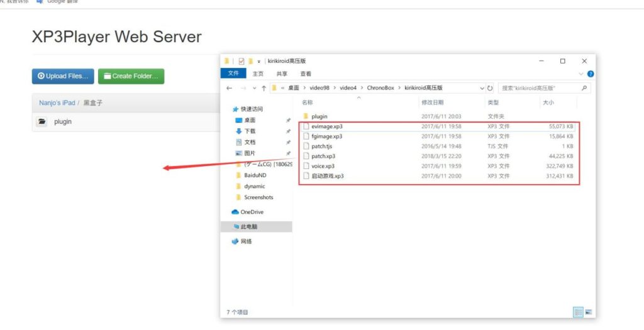Switch to the 查看 ribbon tab
The image size is (644, 330).
coord(306,74)
